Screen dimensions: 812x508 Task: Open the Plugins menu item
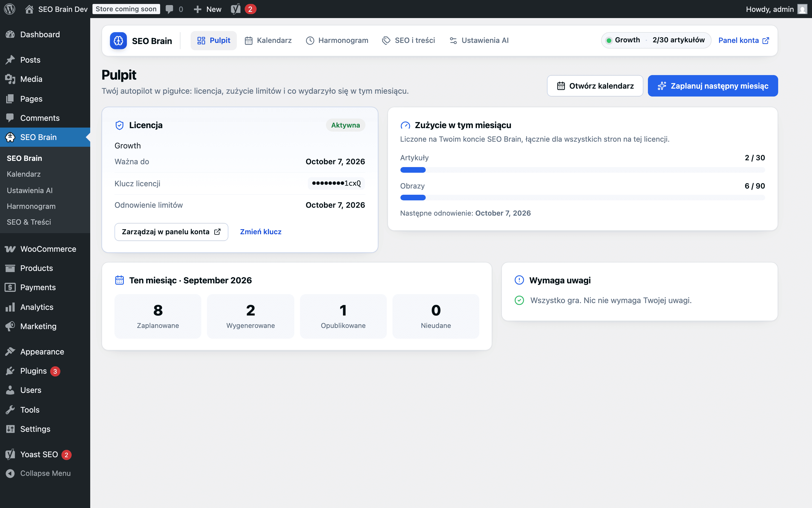45,371
